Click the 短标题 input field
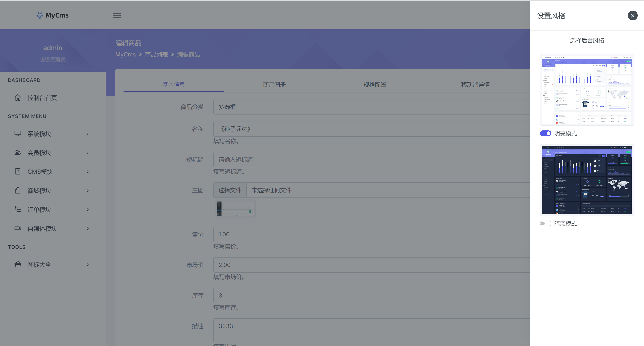 tap(371, 160)
